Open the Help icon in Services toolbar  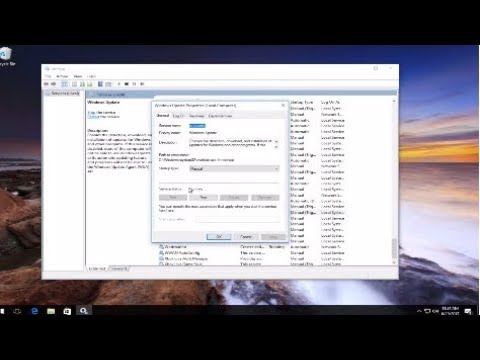click(x=100, y=84)
